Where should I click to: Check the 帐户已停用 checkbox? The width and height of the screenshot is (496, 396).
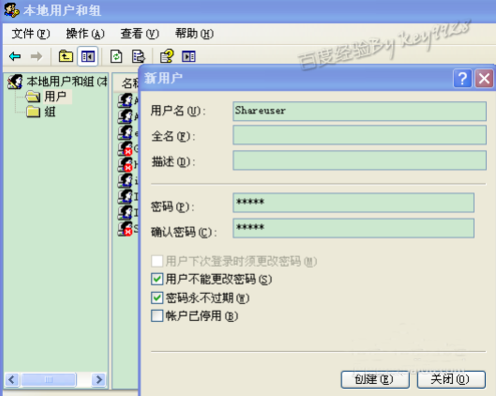[157, 316]
